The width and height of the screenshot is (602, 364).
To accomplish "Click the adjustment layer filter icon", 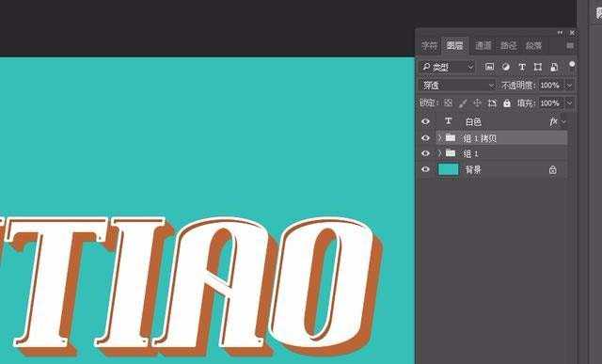I will pyautogui.click(x=506, y=67).
